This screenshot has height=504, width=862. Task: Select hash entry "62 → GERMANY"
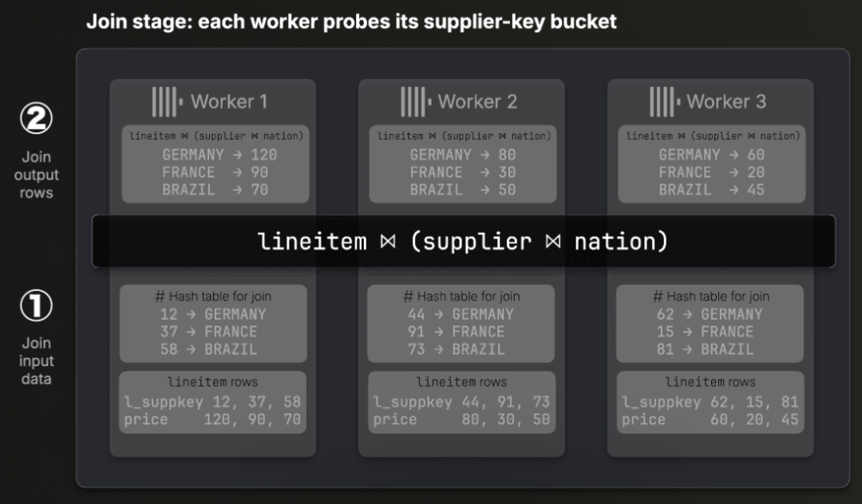710,314
